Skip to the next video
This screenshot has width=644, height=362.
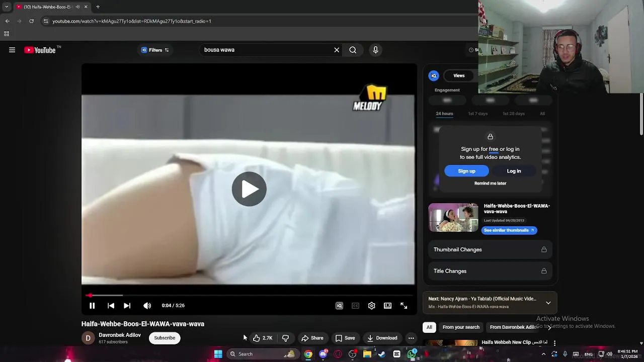pyautogui.click(x=127, y=306)
